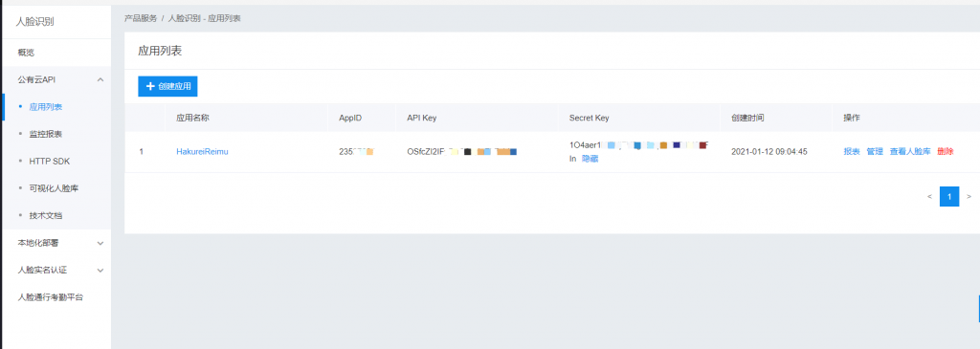Click 管理 for HakureiReimu
Viewport: 980px width, 349px height.
875,151
